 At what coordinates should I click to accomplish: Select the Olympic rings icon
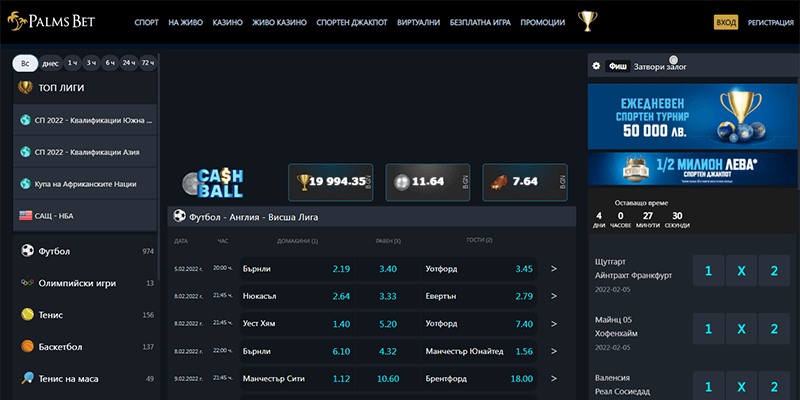tap(27, 283)
